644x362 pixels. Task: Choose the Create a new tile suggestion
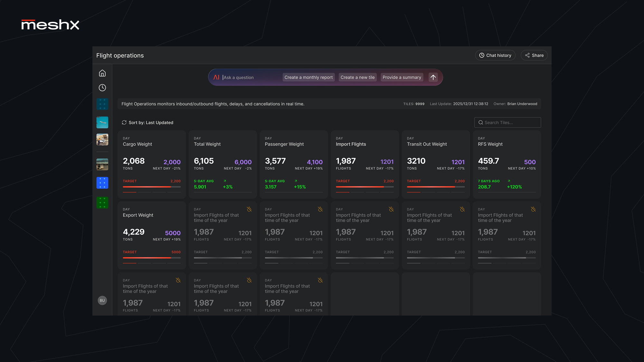pos(357,77)
